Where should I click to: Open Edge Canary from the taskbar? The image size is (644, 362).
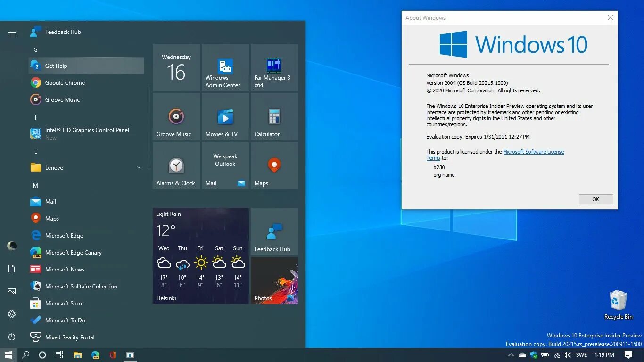pyautogui.click(x=95, y=355)
